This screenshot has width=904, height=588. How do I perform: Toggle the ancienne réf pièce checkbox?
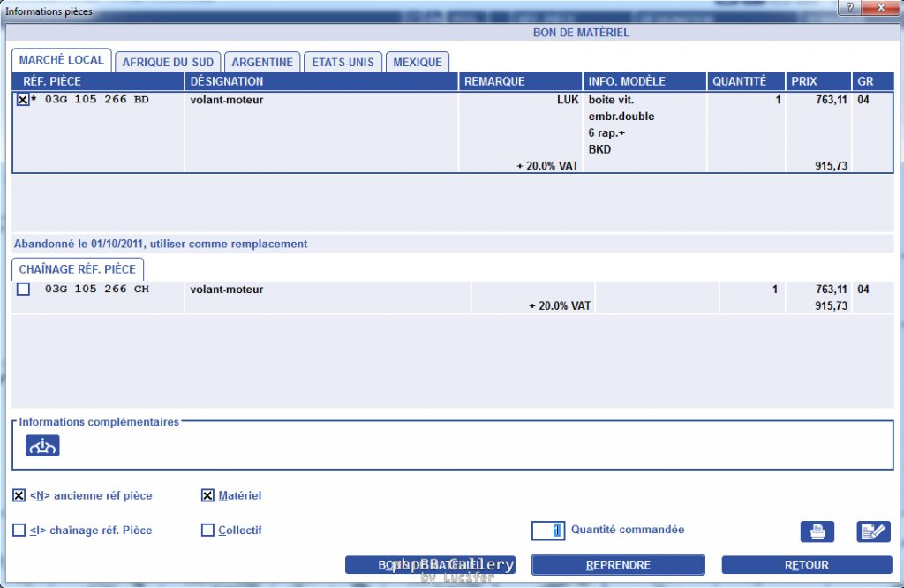[x=19, y=496]
